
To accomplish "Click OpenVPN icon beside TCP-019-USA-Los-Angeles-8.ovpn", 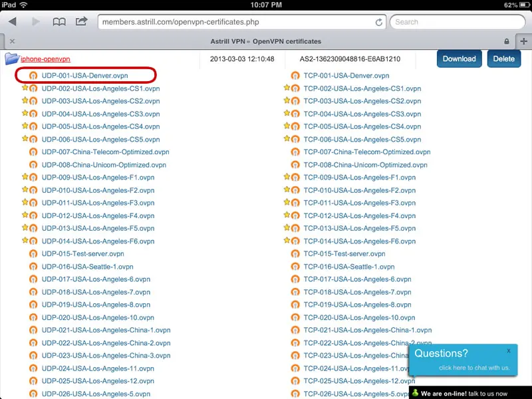I will 295,305.
